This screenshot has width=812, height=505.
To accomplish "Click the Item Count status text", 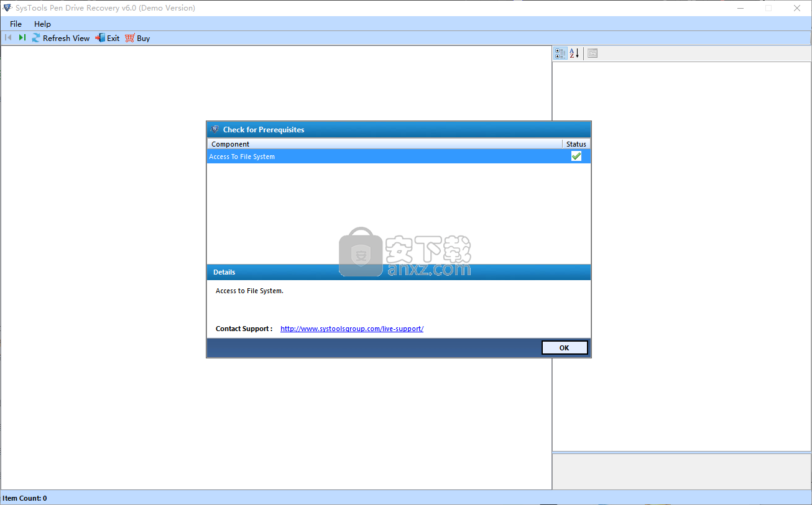I will 25,498.
